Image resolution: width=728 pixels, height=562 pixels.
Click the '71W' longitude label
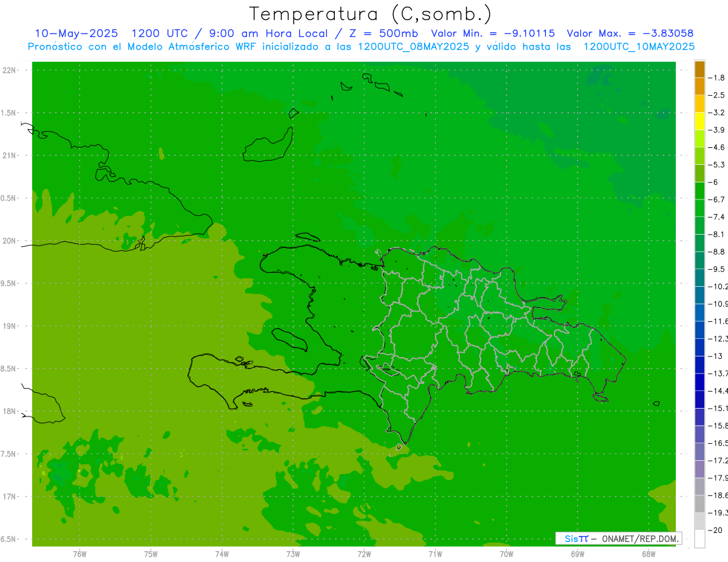(435, 554)
